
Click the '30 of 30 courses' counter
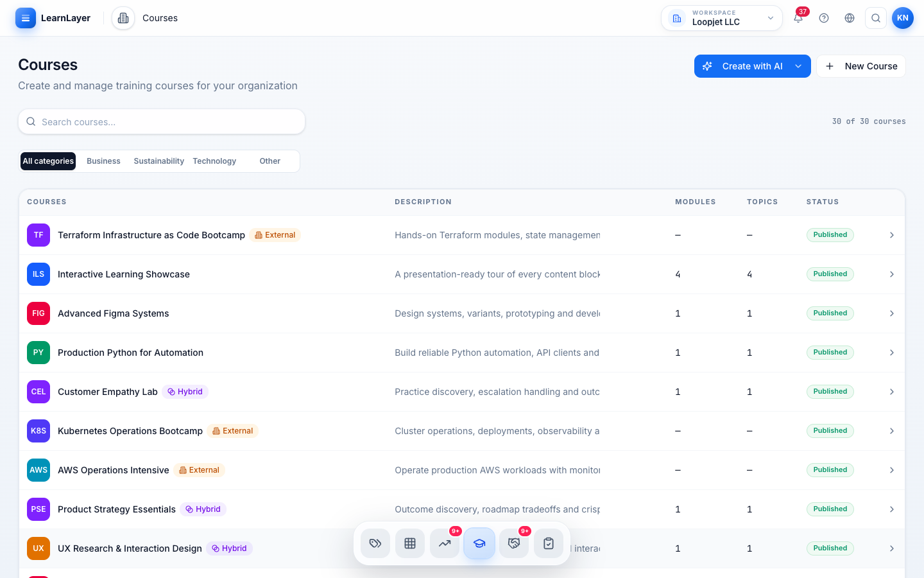coord(869,121)
